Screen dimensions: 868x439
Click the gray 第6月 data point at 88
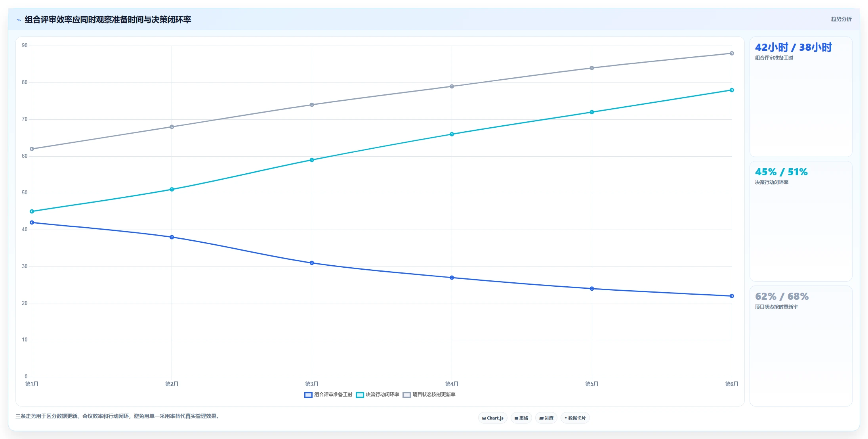pyautogui.click(x=732, y=53)
